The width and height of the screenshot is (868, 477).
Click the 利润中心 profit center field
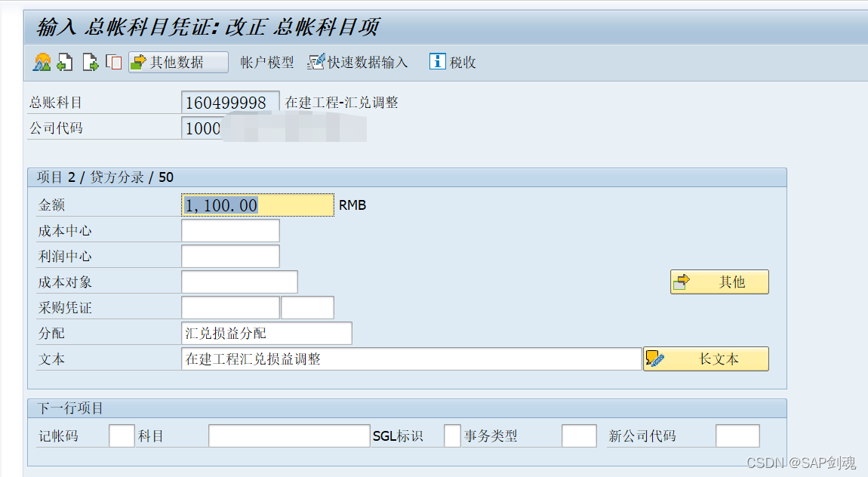pos(230,256)
